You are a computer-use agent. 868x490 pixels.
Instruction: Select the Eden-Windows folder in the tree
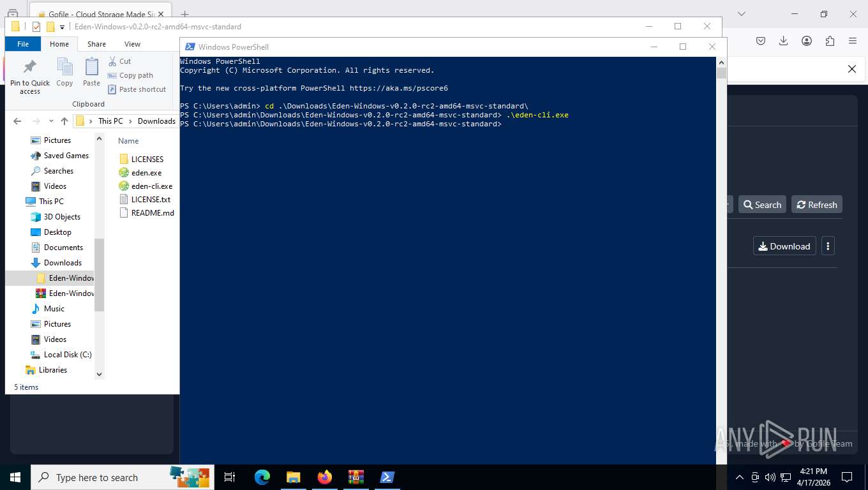65,278
